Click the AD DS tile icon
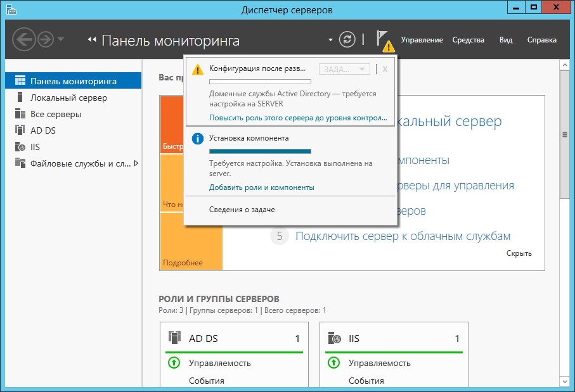Image resolution: width=575 pixels, height=392 pixels. click(174, 338)
